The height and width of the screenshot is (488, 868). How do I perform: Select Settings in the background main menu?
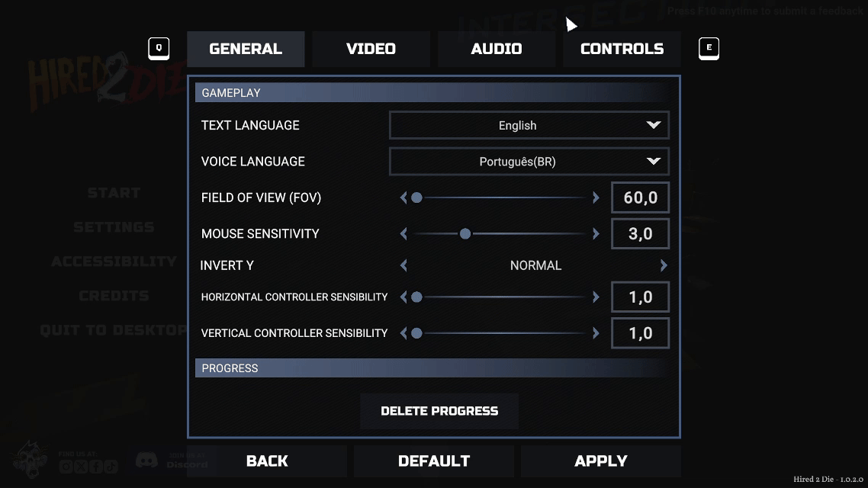point(114,227)
